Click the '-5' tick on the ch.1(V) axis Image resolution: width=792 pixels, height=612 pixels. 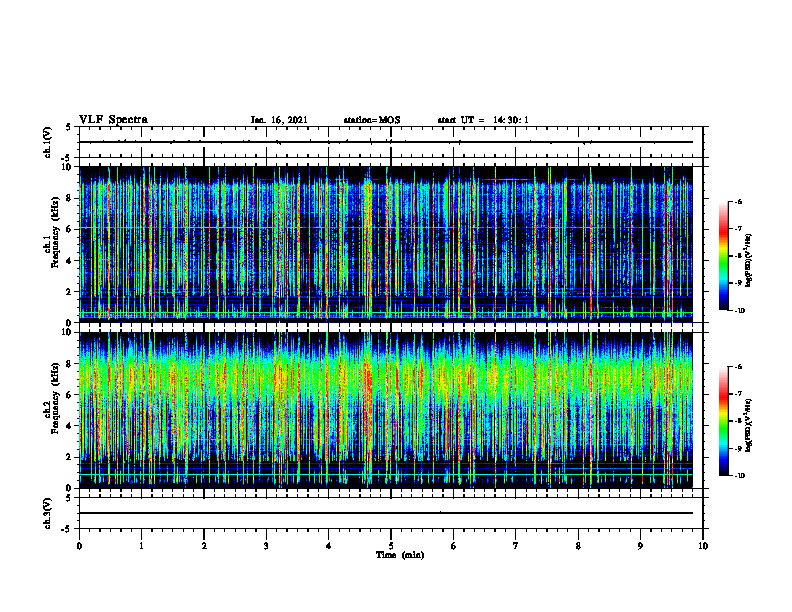(x=68, y=158)
